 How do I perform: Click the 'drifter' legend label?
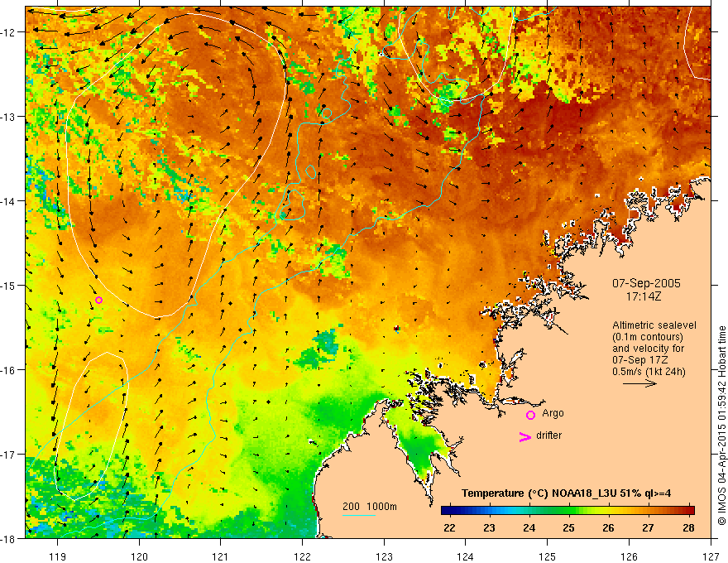[548, 435]
